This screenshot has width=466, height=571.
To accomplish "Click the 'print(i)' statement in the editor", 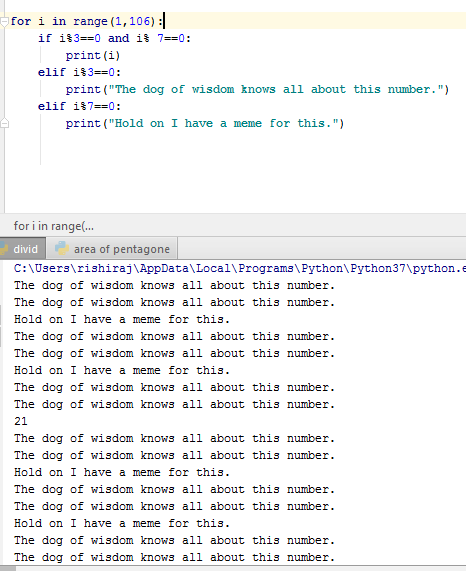I will [93, 55].
